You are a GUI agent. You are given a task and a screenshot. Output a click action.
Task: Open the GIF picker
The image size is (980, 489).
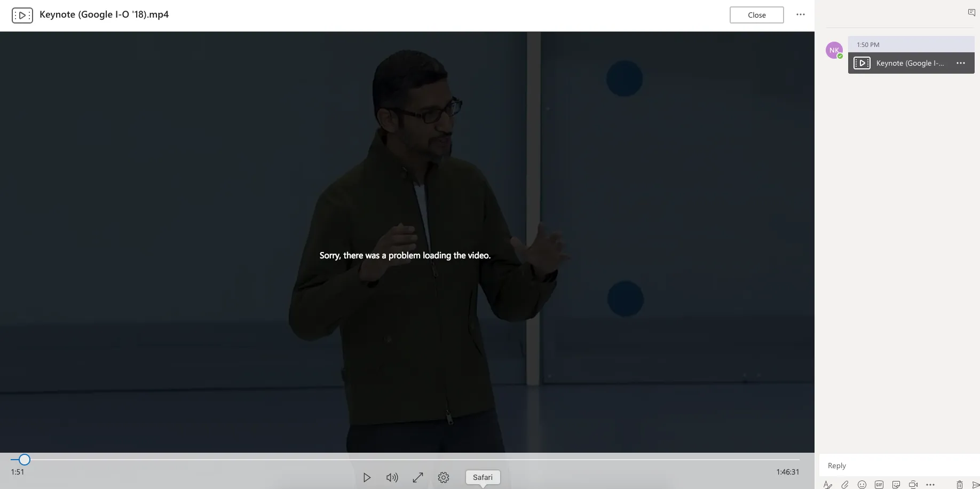[x=879, y=484]
